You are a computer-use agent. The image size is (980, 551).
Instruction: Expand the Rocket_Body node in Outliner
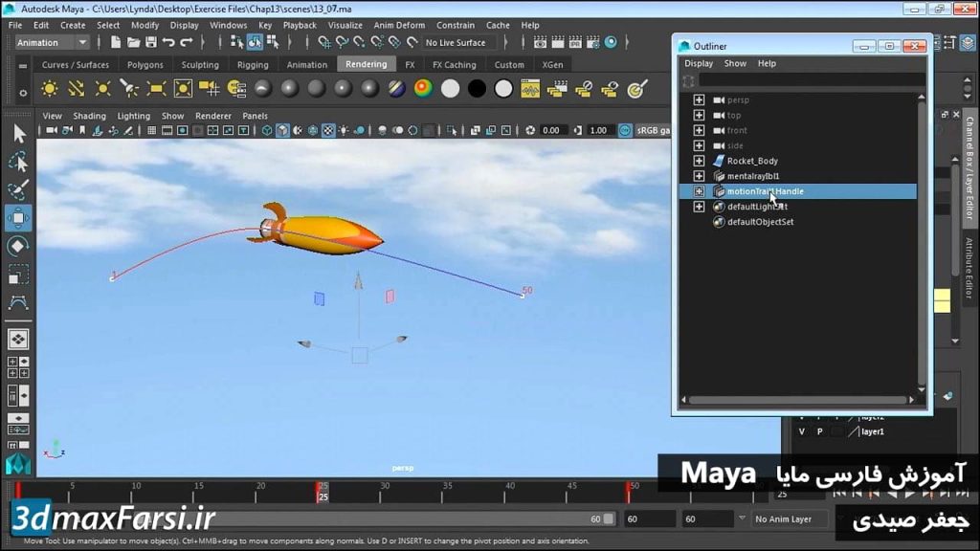point(699,161)
